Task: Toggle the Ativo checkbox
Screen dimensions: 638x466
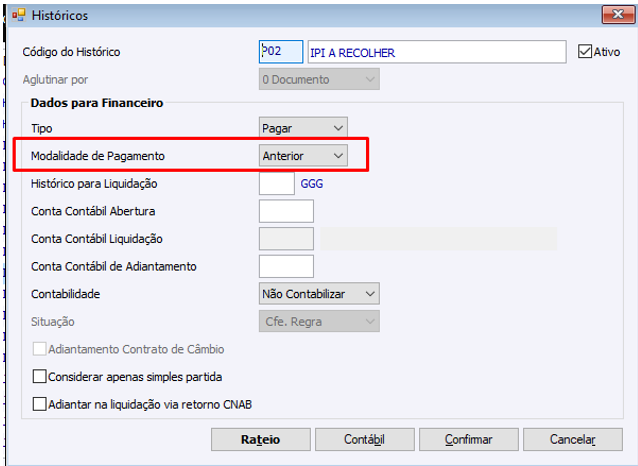Action: pos(585,52)
